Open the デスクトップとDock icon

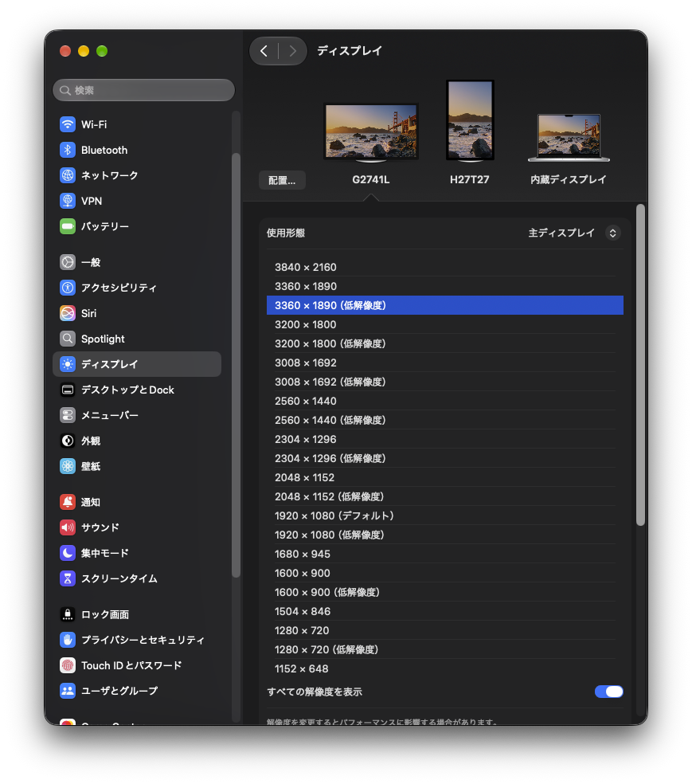[68, 390]
